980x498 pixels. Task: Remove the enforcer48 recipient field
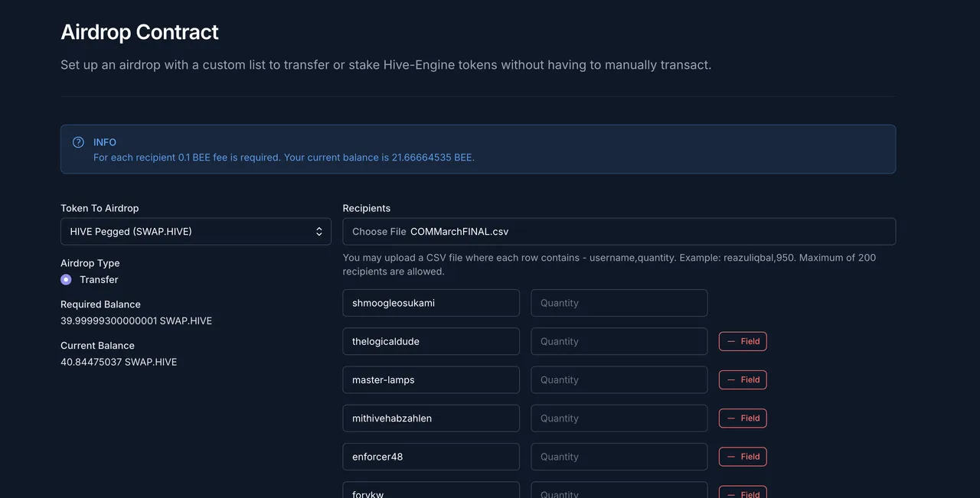click(743, 457)
